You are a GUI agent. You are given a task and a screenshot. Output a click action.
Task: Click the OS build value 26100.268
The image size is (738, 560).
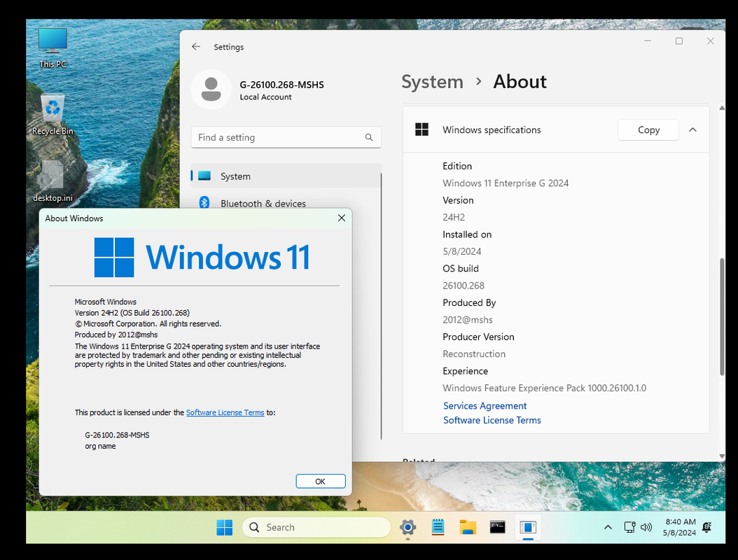tap(463, 286)
